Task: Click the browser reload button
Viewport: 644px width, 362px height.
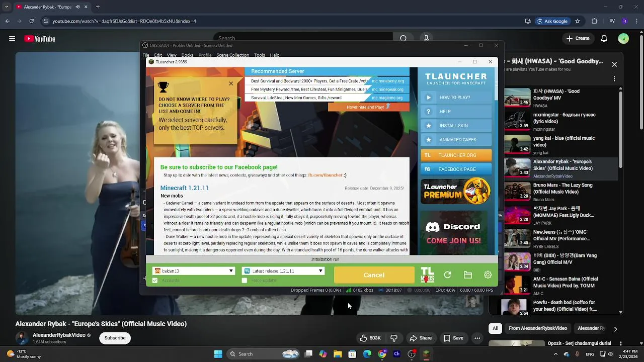Action: pos(31,21)
